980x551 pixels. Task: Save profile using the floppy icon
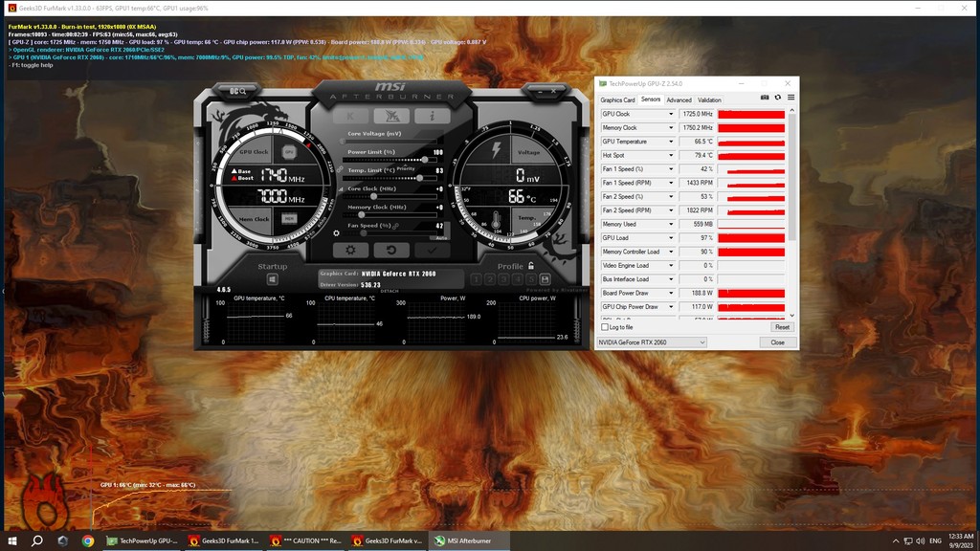coord(545,279)
